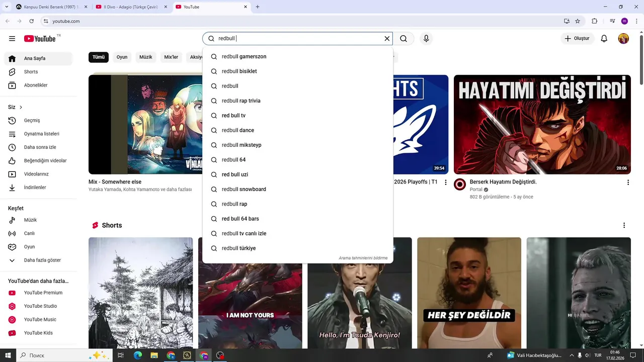This screenshot has width=644, height=362.
Task: Open Shorts from the sidebar
Action: point(38,72)
